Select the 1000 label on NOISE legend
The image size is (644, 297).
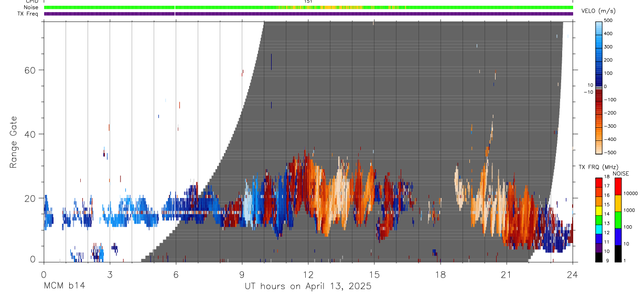coord(629,210)
